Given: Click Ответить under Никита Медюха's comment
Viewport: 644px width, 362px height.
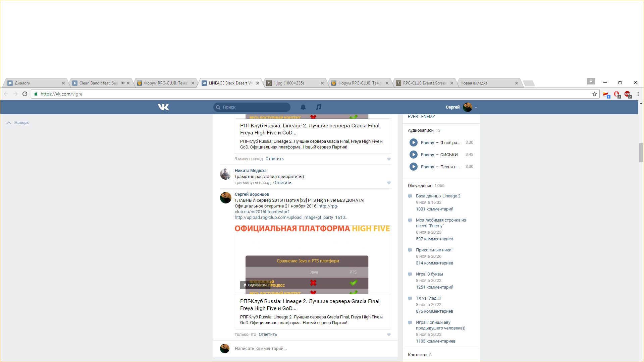Looking at the screenshot, I should click(x=282, y=183).
